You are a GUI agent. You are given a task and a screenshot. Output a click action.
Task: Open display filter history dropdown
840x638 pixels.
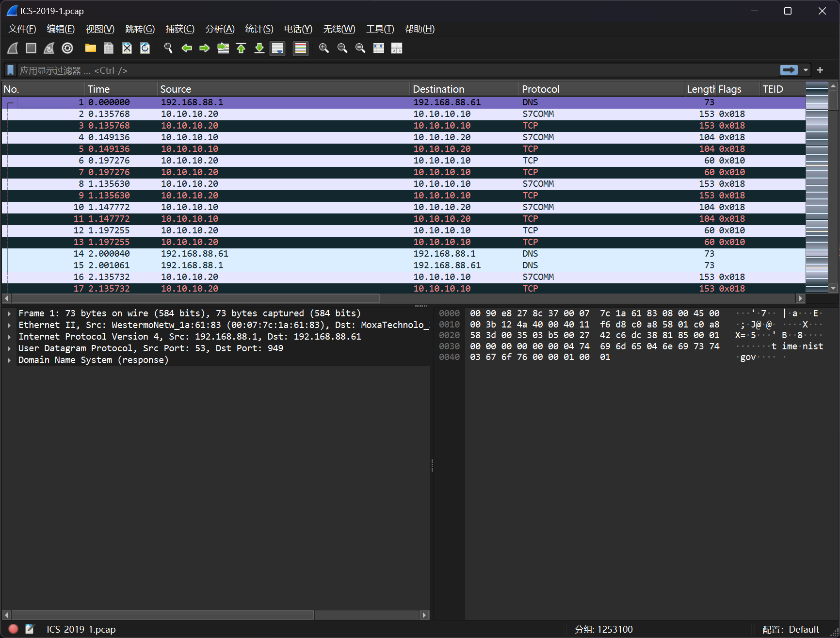point(806,70)
